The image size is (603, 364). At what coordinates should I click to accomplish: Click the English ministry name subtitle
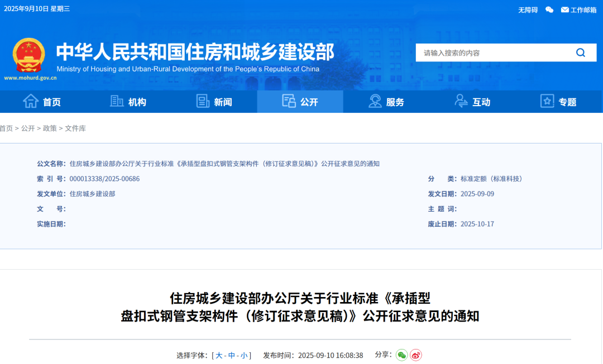click(x=188, y=69)
